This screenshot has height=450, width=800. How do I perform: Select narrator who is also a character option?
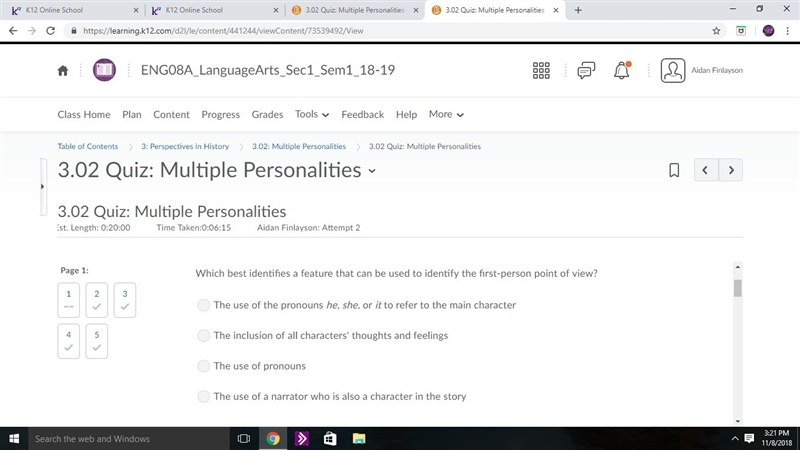pyautogui.click(x=204, y=396)
